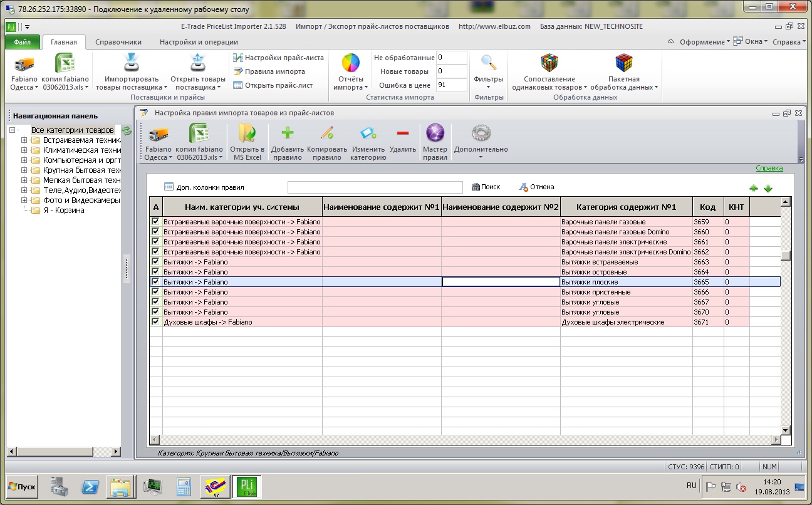This screenshot has height=505, width=812.
Task: Click the копия fabiano Excel icon in the rules window
Action: 199,133
